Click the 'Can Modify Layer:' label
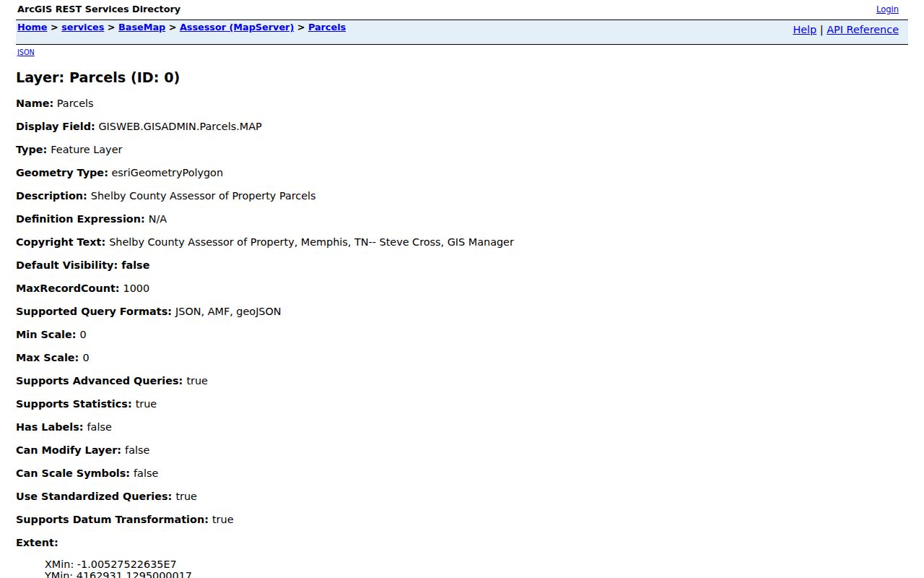The width and height of the screenshot is (924, 578). point(69,450)
